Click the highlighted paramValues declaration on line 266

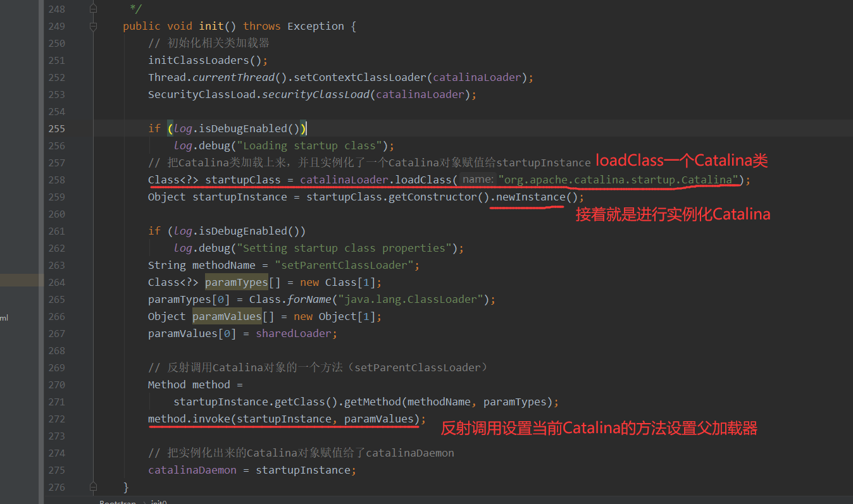tap(227, 316)
